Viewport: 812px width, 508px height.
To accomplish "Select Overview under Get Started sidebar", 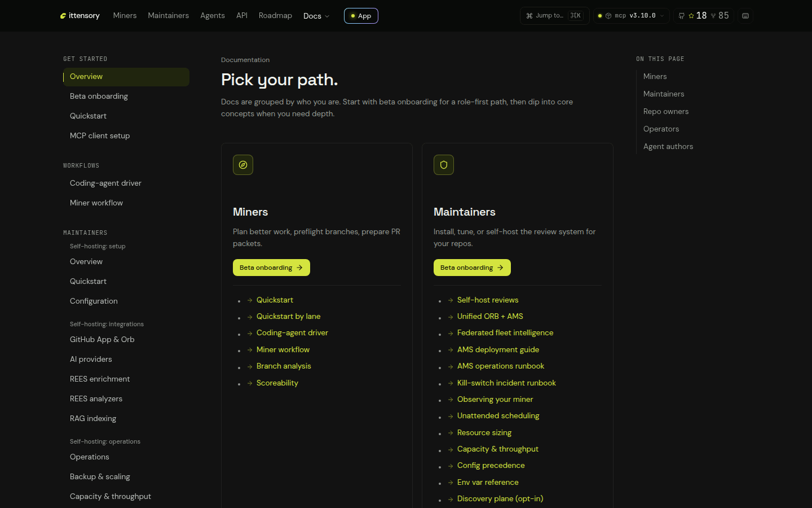I will point(126,77).
